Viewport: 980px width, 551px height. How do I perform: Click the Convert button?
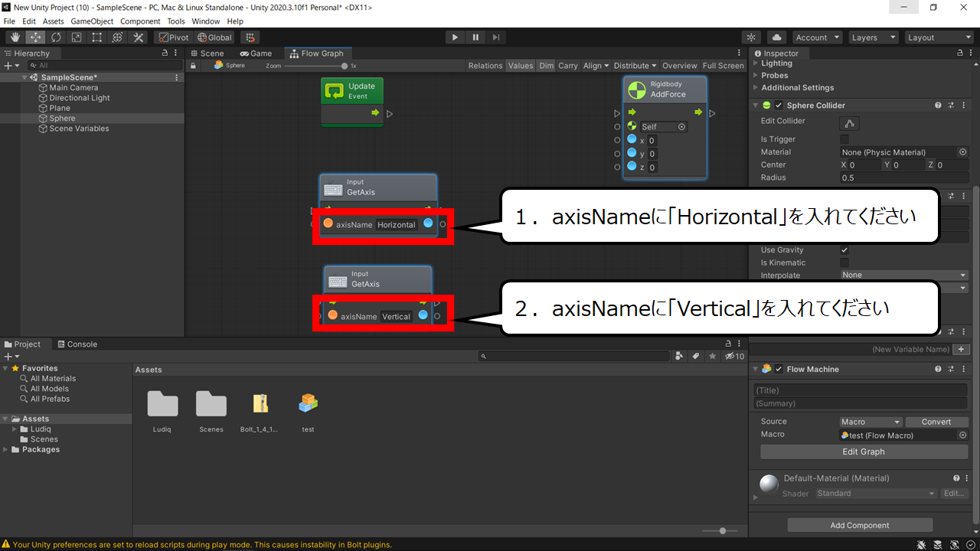pyautogui.click(x=936, y=422)
